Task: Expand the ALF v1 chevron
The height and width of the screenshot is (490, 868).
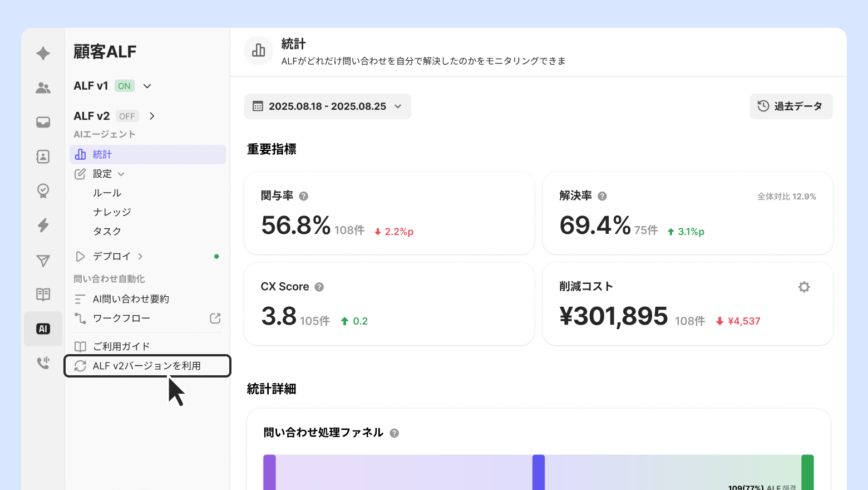Action: click(147, 86)
